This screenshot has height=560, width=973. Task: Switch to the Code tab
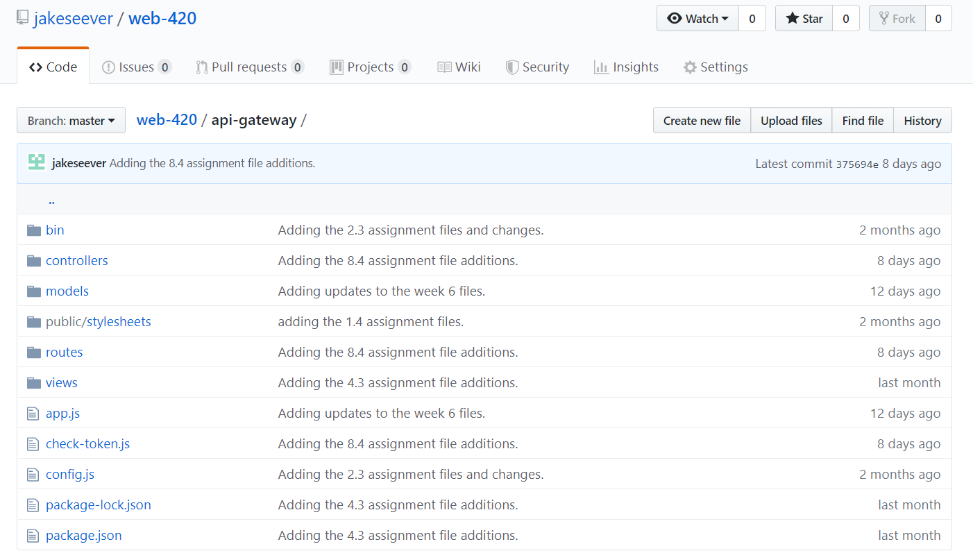53,67
